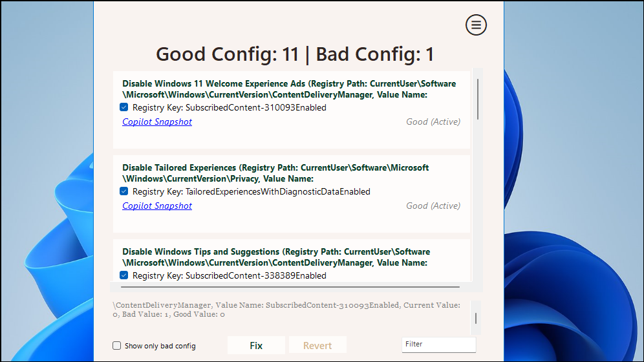
Task: Click the Revert button
Action: 317,345
